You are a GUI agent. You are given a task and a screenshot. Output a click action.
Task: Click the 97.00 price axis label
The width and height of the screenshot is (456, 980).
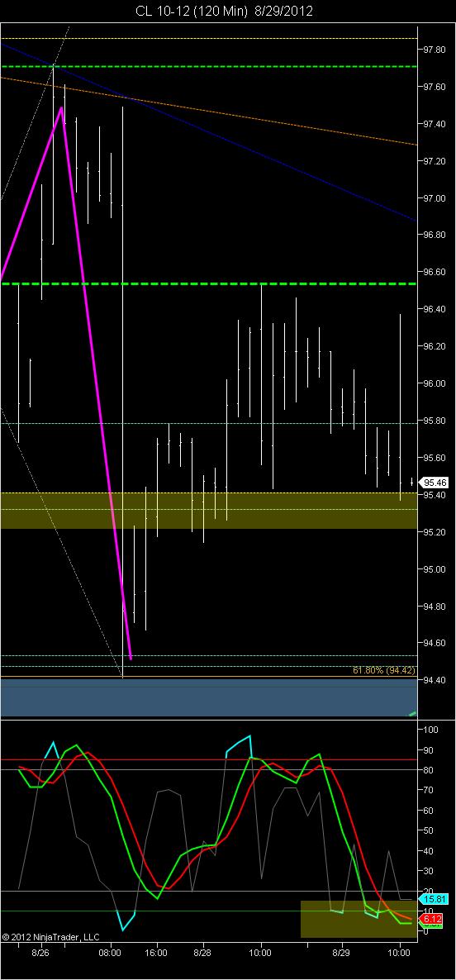pos(435,198)
